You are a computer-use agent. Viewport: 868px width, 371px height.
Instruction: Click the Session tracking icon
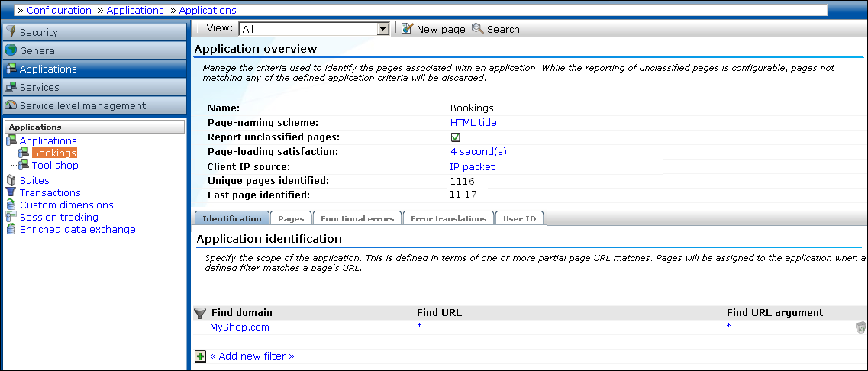11,217
